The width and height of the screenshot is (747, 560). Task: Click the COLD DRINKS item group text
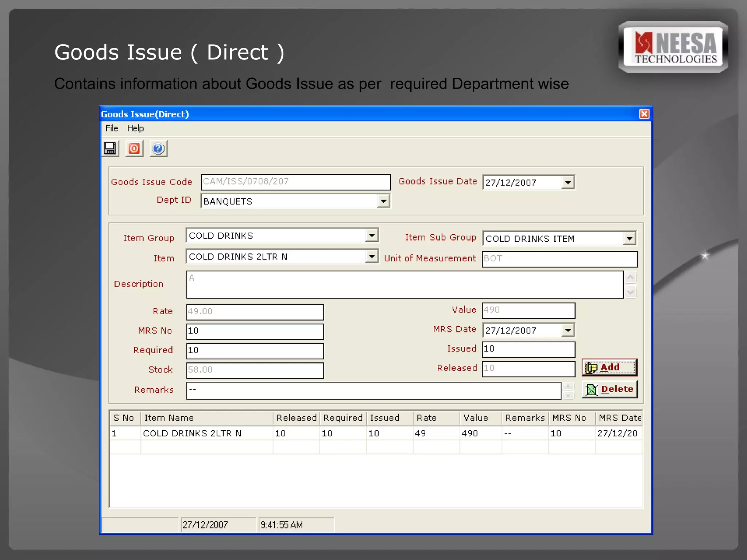pyautogui.click(x=221, y=236)
